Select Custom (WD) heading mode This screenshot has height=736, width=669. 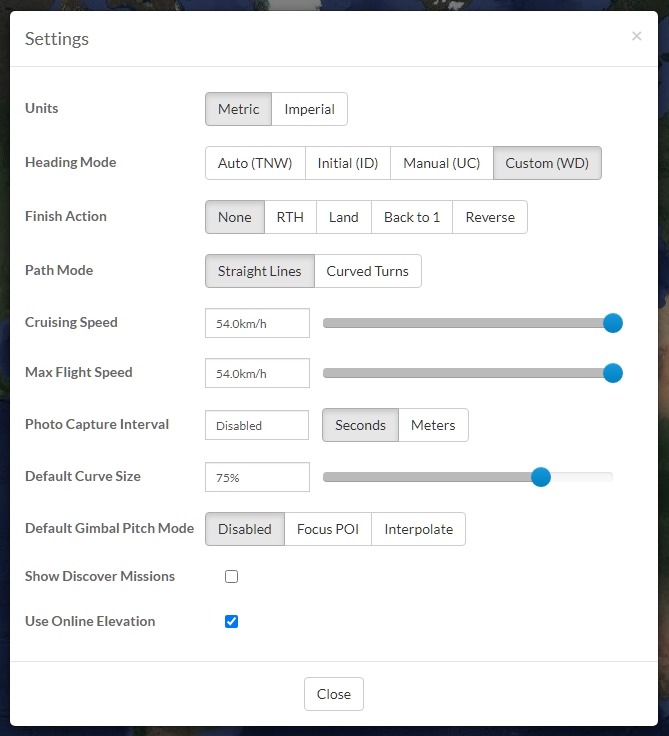point(547,163)
